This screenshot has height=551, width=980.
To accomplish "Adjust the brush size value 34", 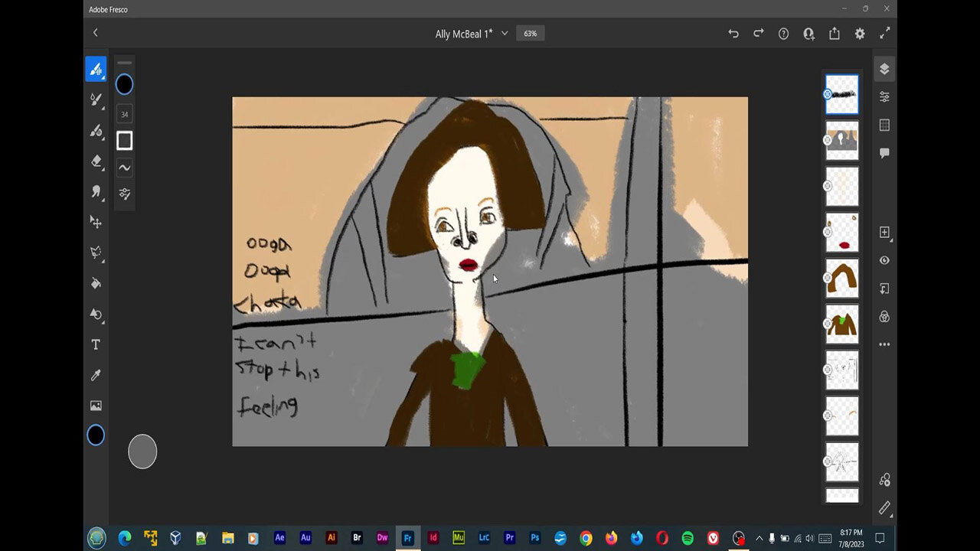I will (x=124, y=114).
